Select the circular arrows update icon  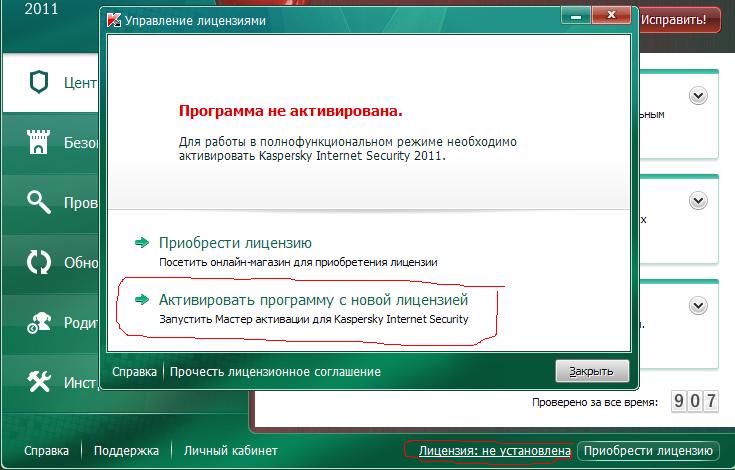38,262
